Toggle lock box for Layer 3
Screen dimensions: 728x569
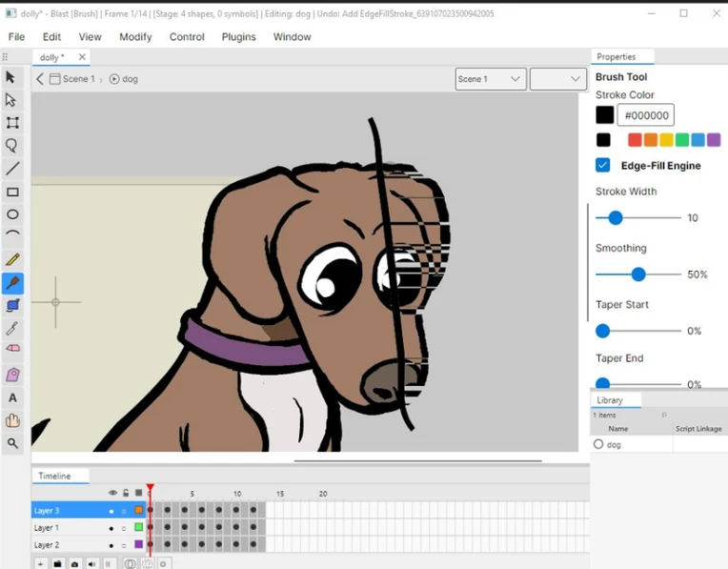tap(124, 511)
